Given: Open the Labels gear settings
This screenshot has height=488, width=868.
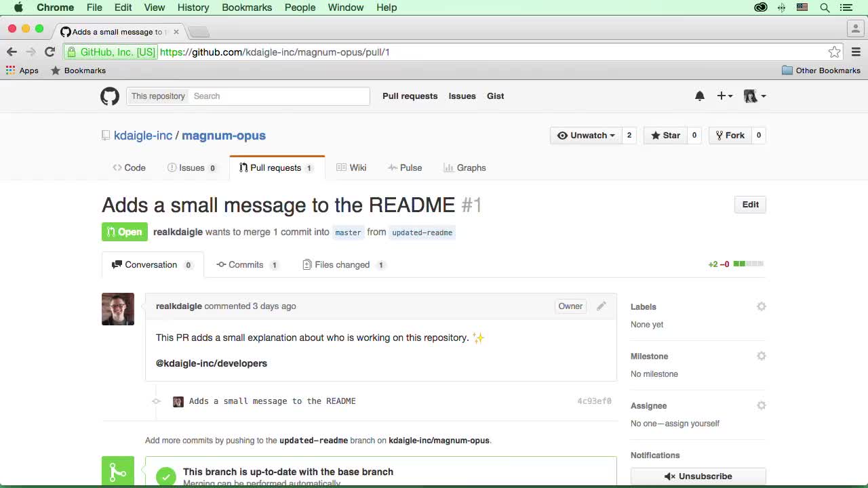Looking at the screenshot, I should (762, 307).
